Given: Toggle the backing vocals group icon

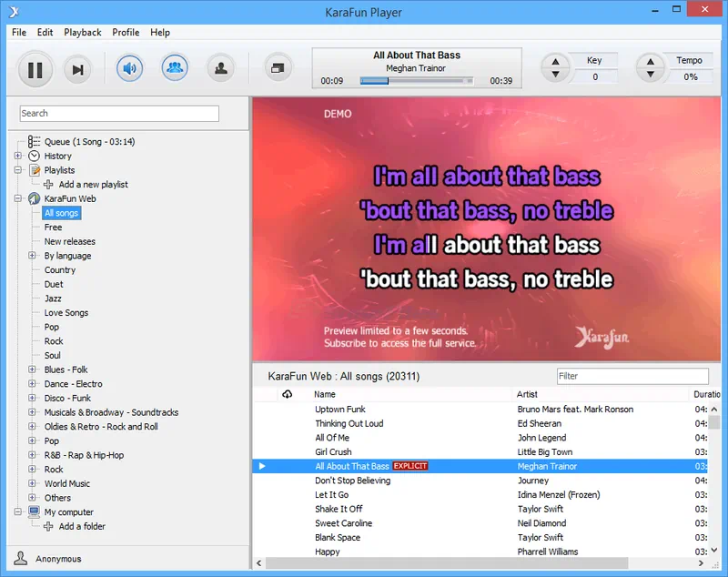Looking at the screenshot, I should pyautogui.click(x=175, y=67).
